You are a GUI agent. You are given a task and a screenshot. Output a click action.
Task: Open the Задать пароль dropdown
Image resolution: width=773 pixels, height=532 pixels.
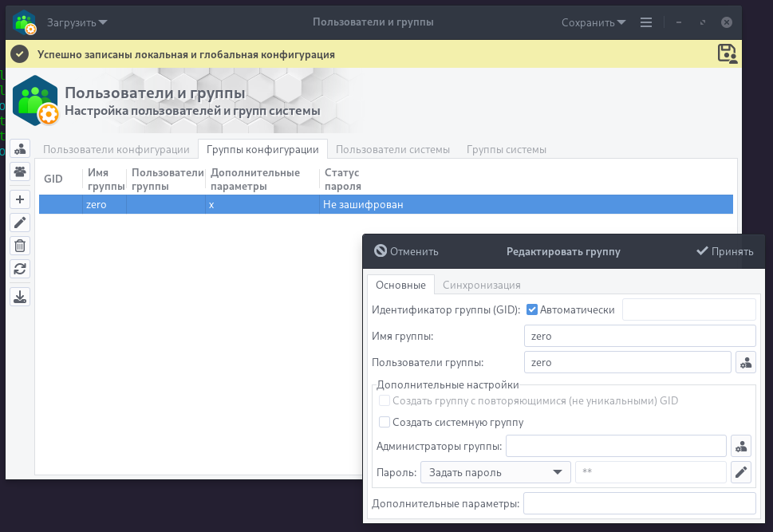pos(495,472)
